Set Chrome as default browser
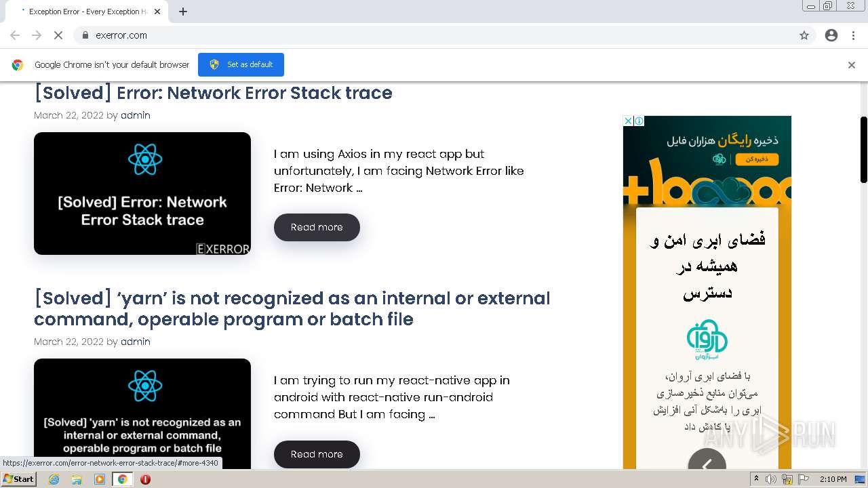 241,64
